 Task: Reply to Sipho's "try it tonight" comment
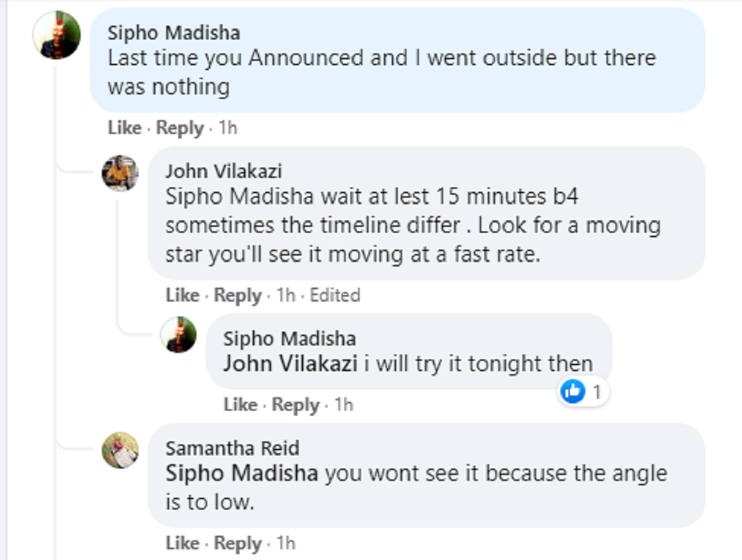click(x=295, y=404)
